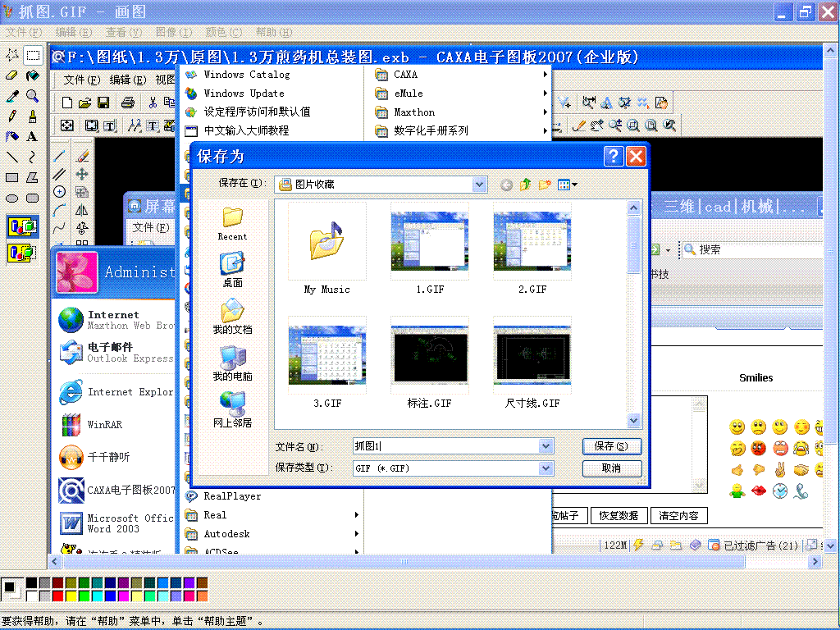Pick the yellow color swatch in palette
The height and width of the screenshot is (630, 840).
pos(71,596)
